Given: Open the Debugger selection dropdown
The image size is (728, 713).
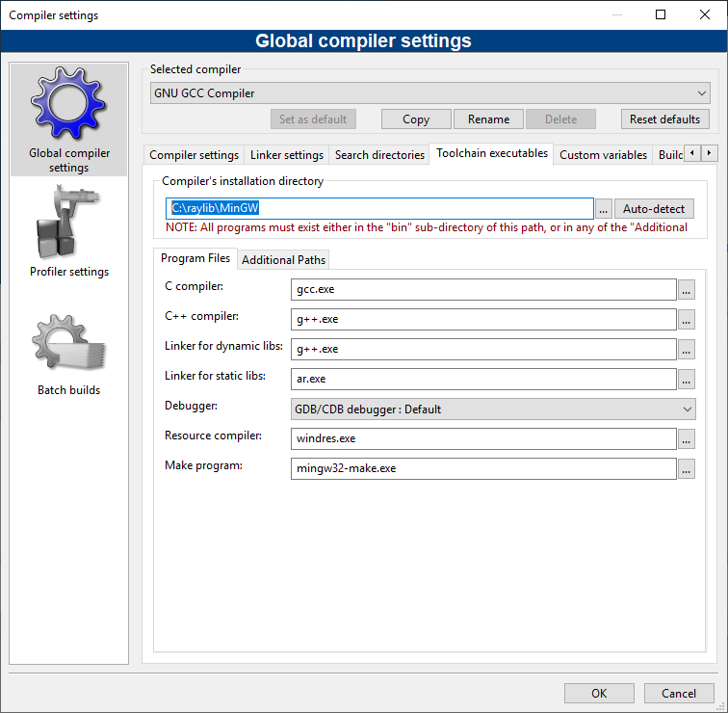Looking at the screenshot, I should pyautogui.click(x=492, y=409).
